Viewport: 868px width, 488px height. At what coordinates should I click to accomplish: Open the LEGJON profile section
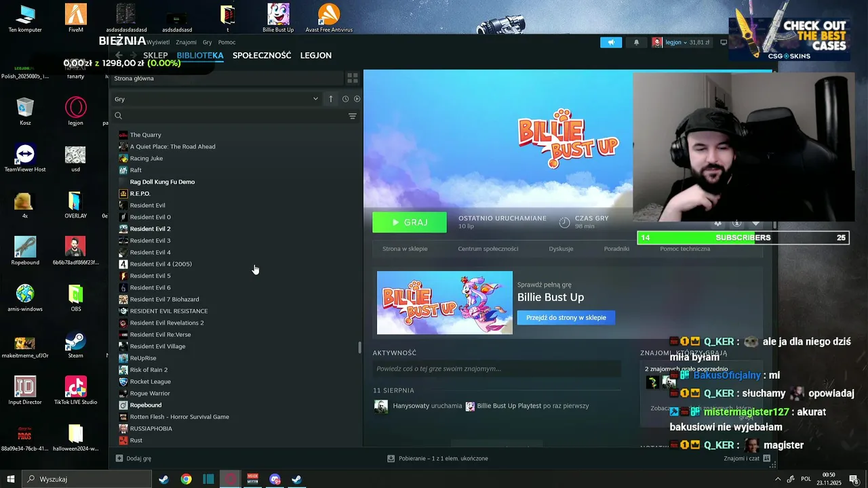316,56
